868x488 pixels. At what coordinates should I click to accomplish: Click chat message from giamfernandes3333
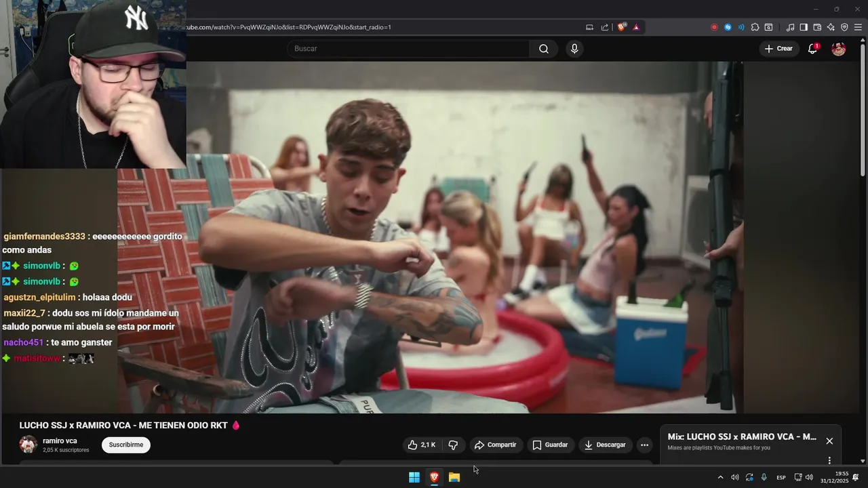pos(93,243)
